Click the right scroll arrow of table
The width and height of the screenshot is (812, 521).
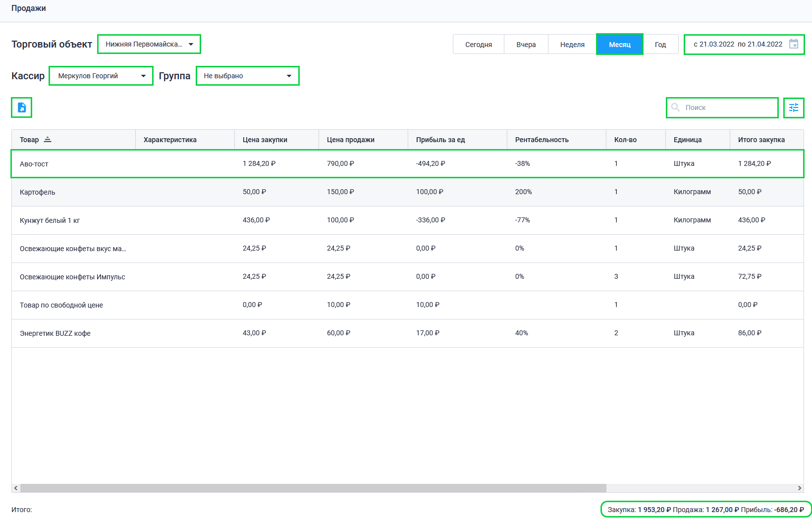point(799,488)
